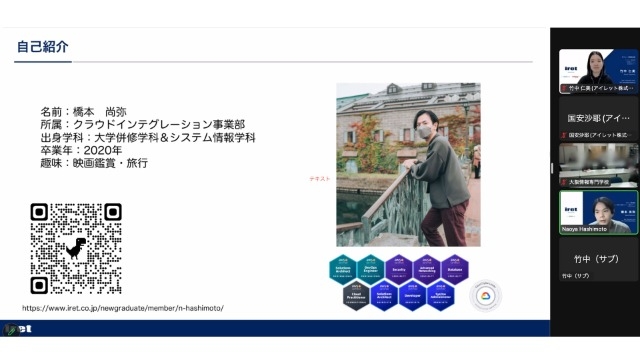Click the teal Solutions Architect Professional badge
640x360 pixels.
[343, 269]
